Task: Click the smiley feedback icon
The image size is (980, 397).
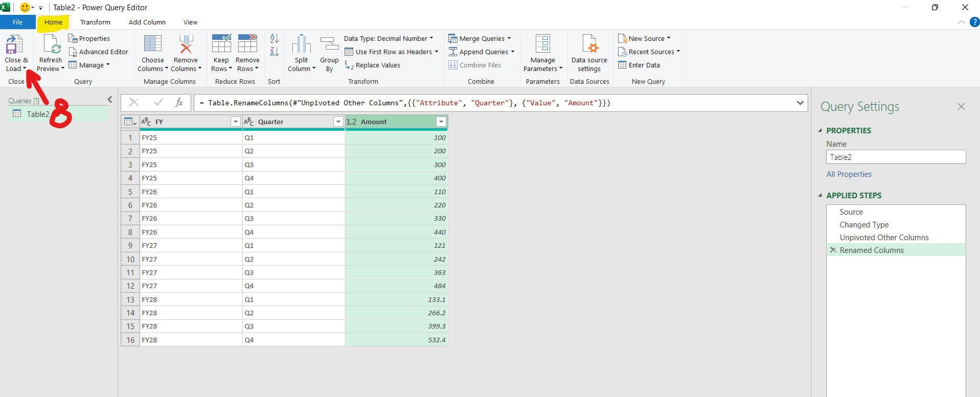Action: click(25, 7)
